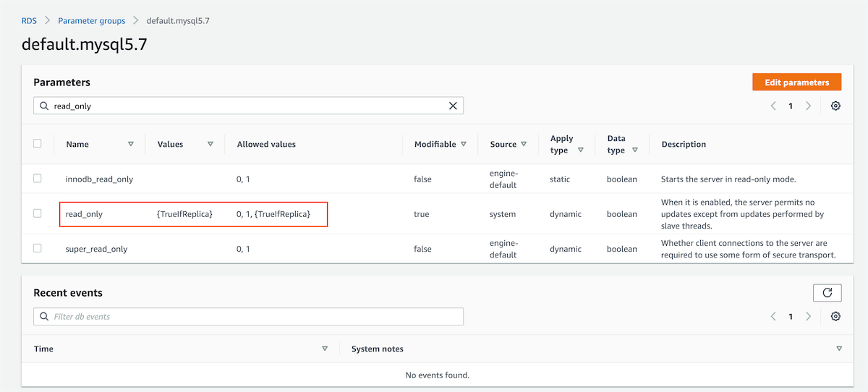Navigate to RDS breadcrumb link
Viewport: 868px width, 392px height.
pyautogui.click(x=29, y=21)
